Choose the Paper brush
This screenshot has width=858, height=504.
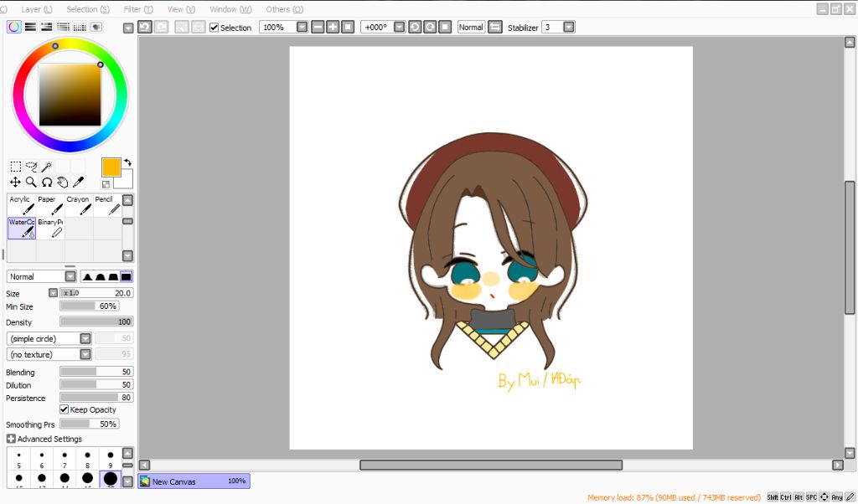50,205
